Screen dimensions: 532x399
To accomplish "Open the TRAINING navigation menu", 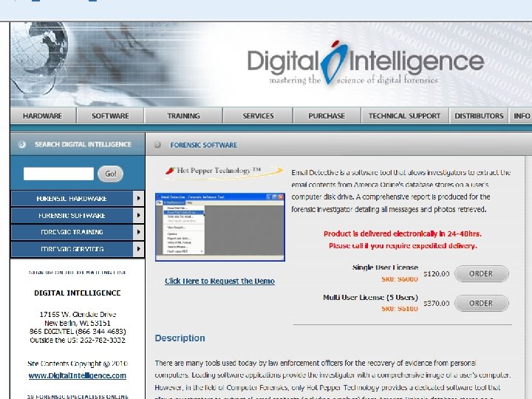I will click(183, 116).
